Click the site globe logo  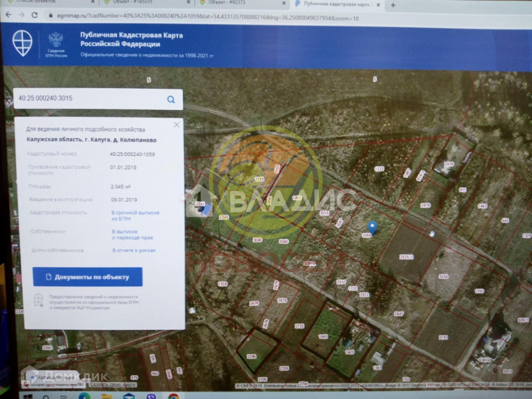click(22, 43)
